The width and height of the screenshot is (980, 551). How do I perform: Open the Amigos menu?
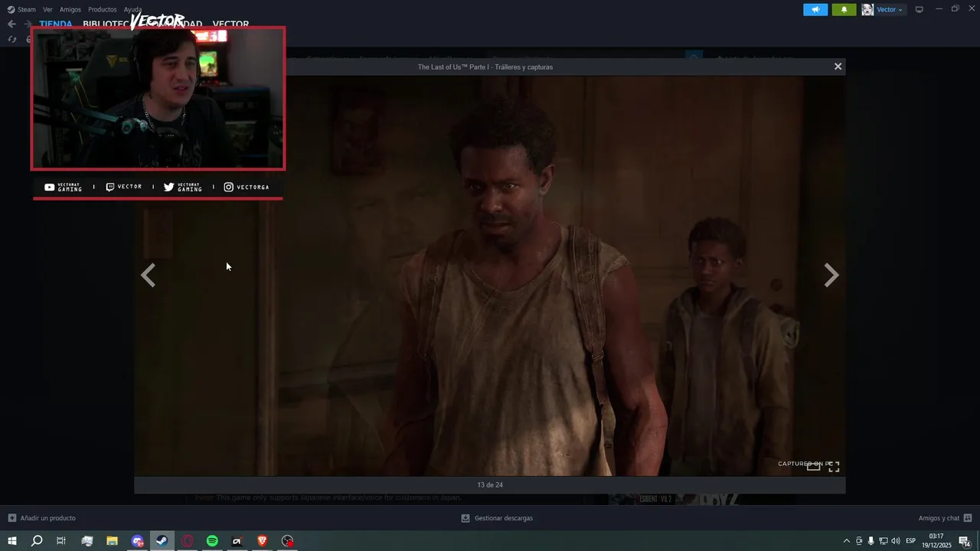[70, 9]
